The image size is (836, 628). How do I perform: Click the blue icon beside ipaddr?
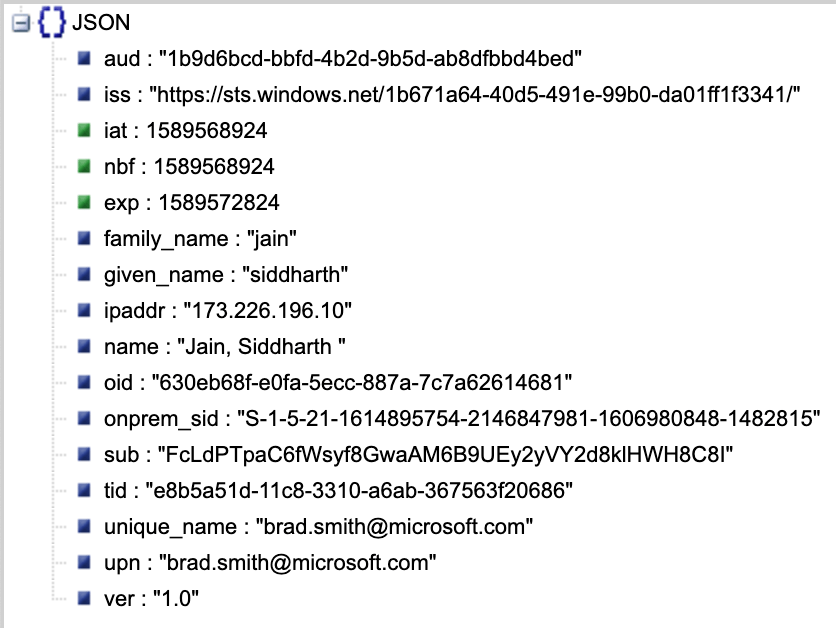pos(84,311)
